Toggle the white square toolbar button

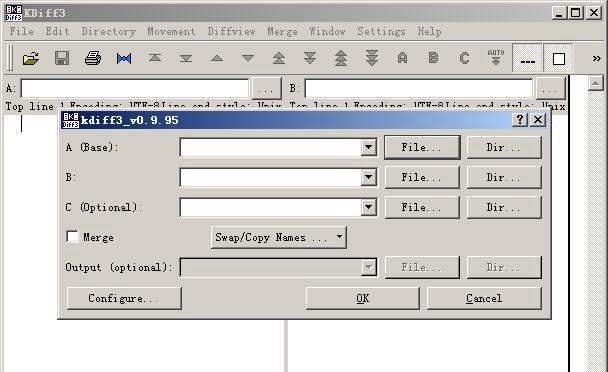[x=558, y=59]
